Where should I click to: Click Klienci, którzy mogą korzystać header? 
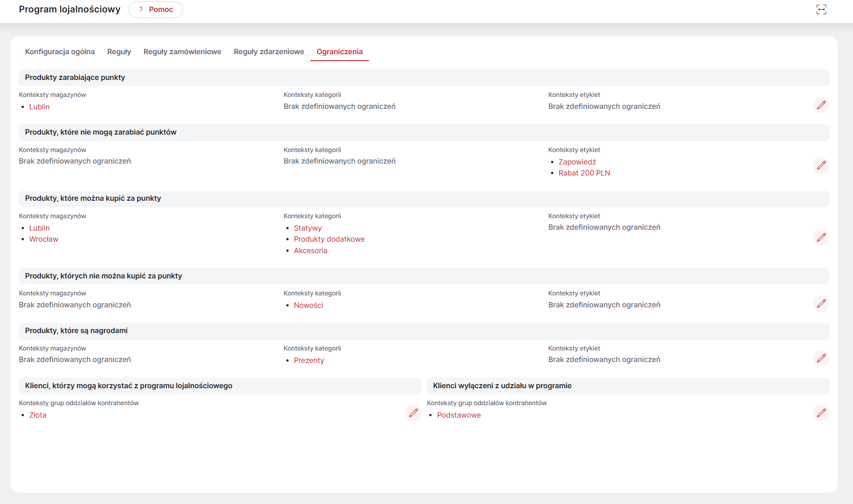(x=220, y=386)
